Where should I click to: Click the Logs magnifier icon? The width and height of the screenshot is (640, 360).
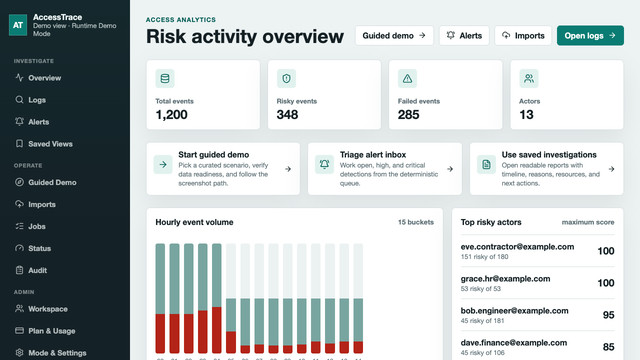point(19,100)
